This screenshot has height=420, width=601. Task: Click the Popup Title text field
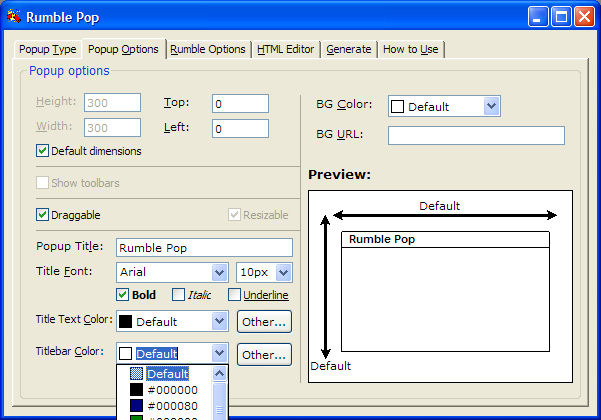(x=204, y=247)
